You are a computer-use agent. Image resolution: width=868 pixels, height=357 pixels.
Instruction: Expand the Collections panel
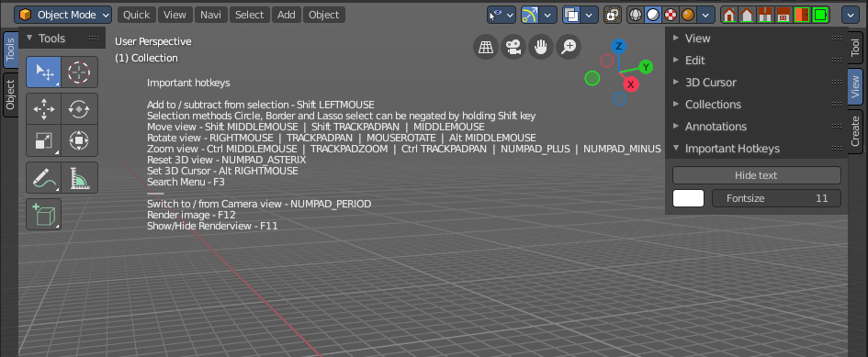[756, 105]
